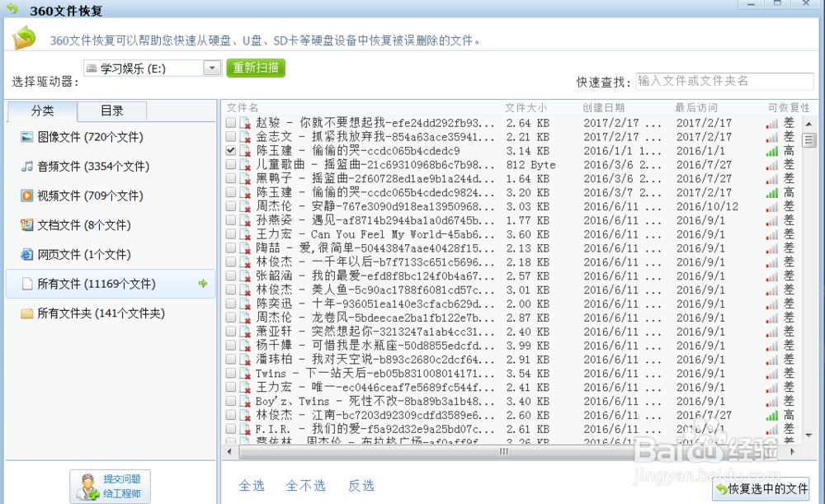Click the web page files icon
Image resolution: width=825 pixels, height=504 pixels.
tap(27, 255)
